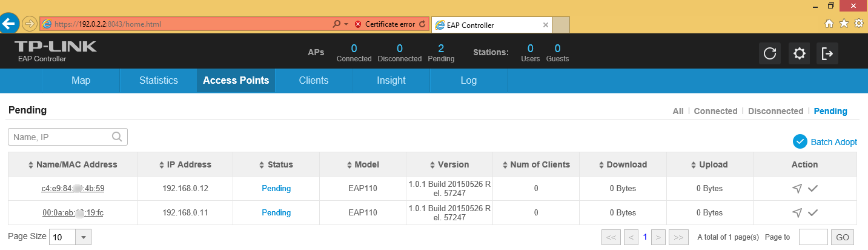Image resolution: width=868 pixels, height=250 pixels.
Task: Open the Clients tab
Action: coord(314,81)
